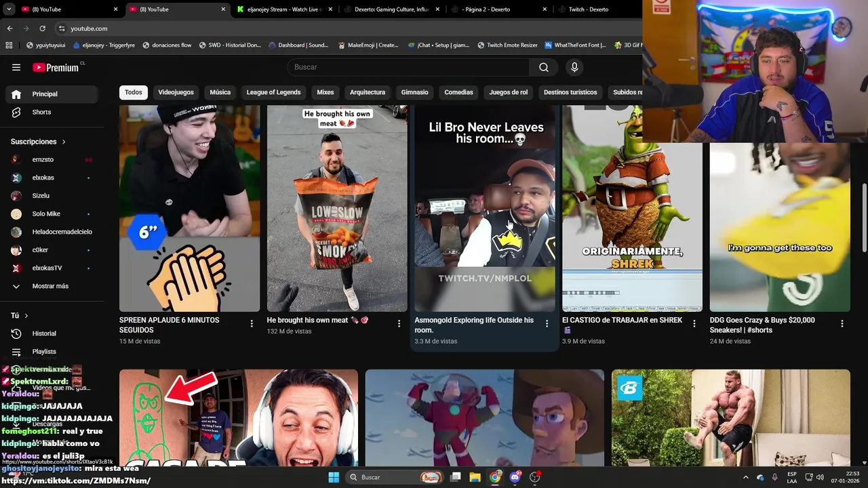Open the tab search dropdown in Chrome

7,9
